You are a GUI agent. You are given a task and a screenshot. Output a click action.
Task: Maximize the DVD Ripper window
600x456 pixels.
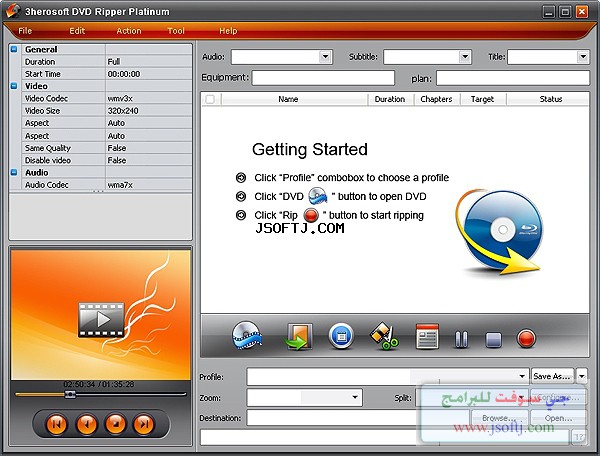(565, 11)
